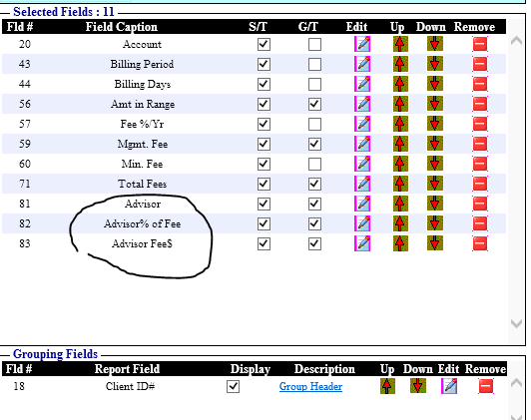Move Client ID# grouping field down
This screenshot has width=531, height=420.
click(x=418, y=386)
